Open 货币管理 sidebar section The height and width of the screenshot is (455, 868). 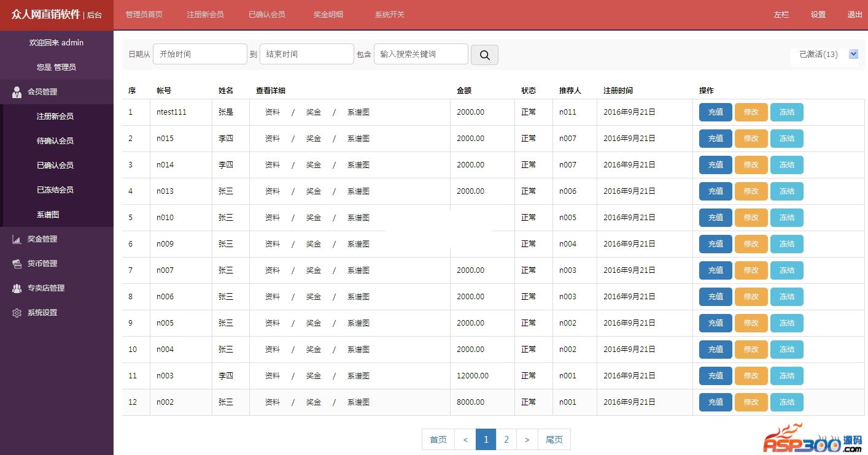coord(42,264)
